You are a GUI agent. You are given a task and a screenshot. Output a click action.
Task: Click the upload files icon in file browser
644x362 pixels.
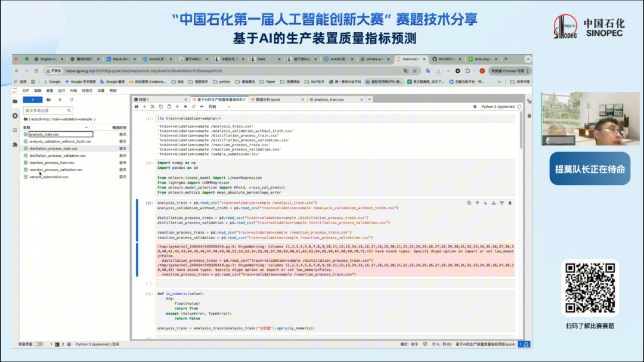60,100
